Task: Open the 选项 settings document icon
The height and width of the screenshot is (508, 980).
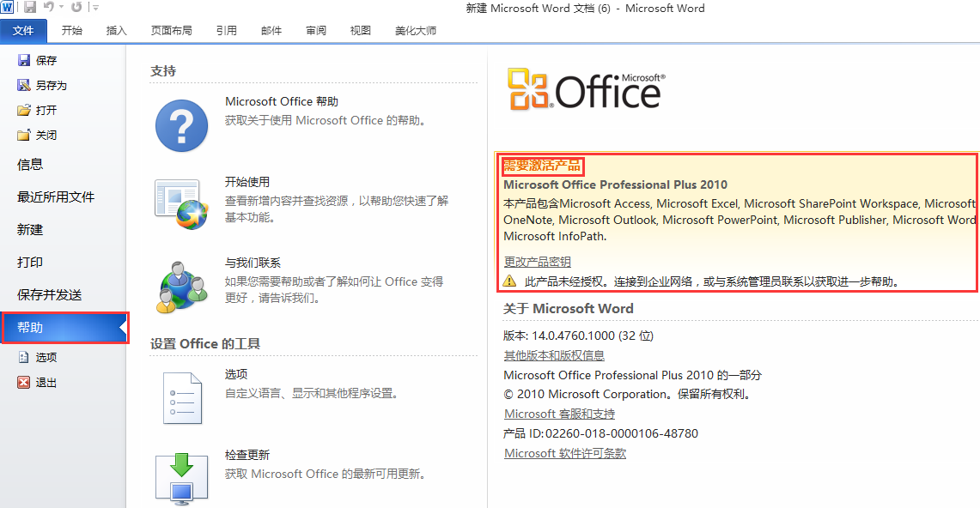Action: point(181,397)
